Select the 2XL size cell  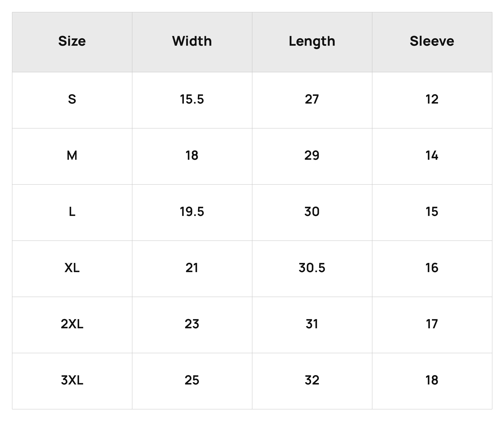(x=72, y=325)
